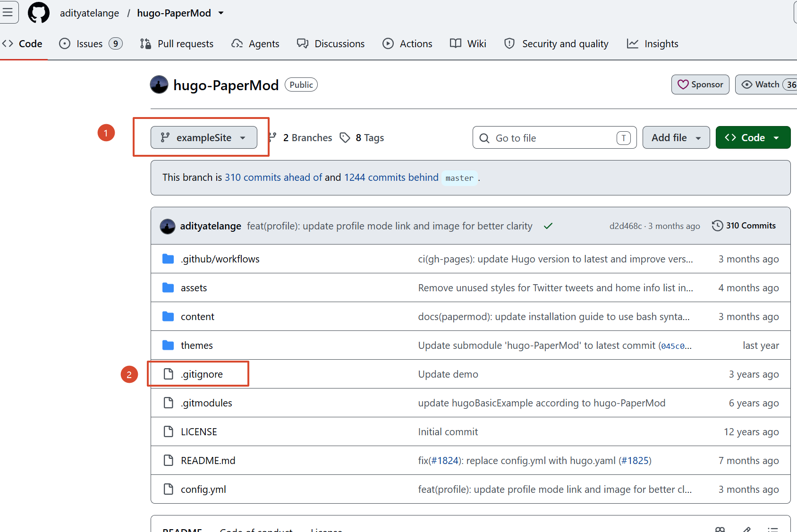
Task: Click the file icon for .gitignore
Action: click(168, 374)
